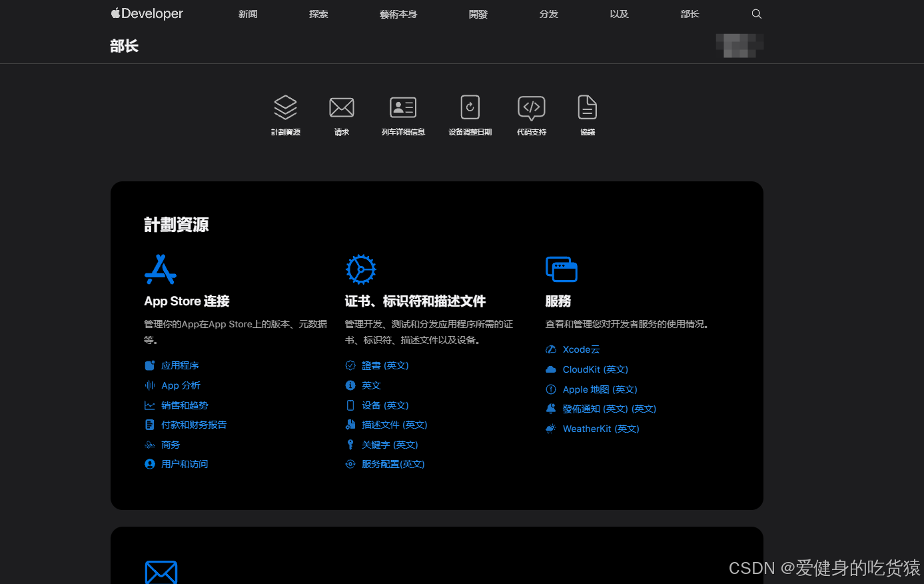Click the waveform icon beside App 分析

point(150,385)
